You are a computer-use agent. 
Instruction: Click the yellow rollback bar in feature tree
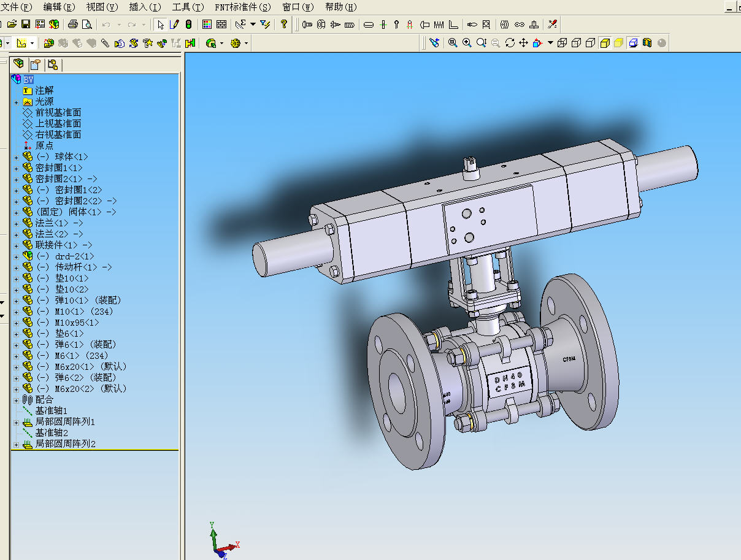click(95, 450)
